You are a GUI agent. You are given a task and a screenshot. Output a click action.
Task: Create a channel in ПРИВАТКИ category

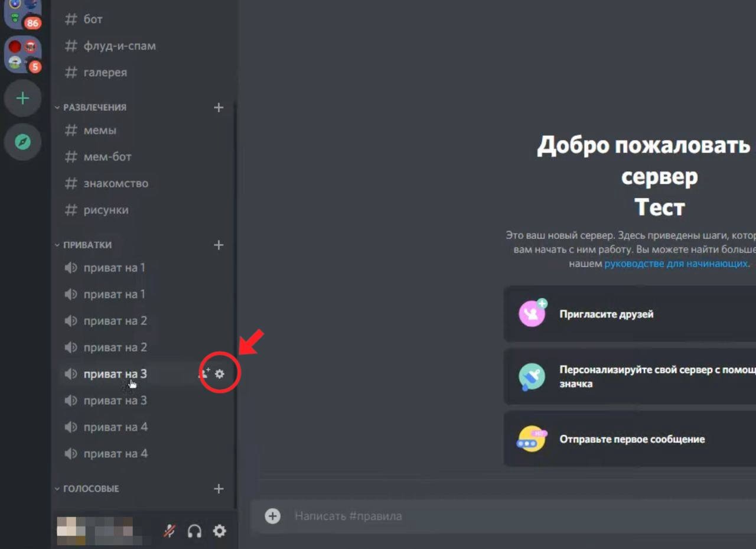click(218, 245)
